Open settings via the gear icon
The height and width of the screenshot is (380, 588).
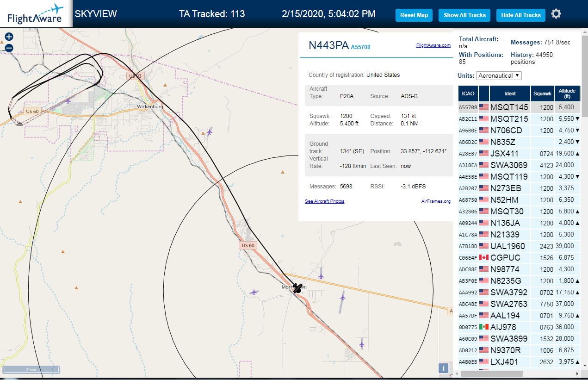coord(556,14)
